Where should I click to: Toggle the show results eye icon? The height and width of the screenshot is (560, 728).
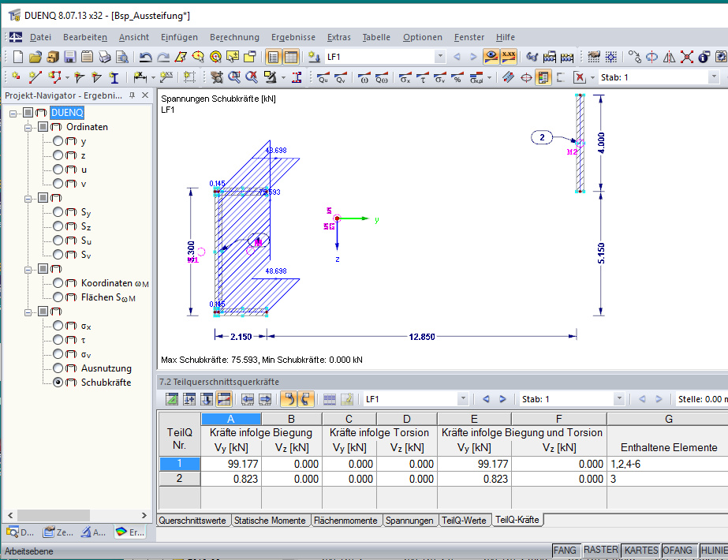[x=491, y=57]
